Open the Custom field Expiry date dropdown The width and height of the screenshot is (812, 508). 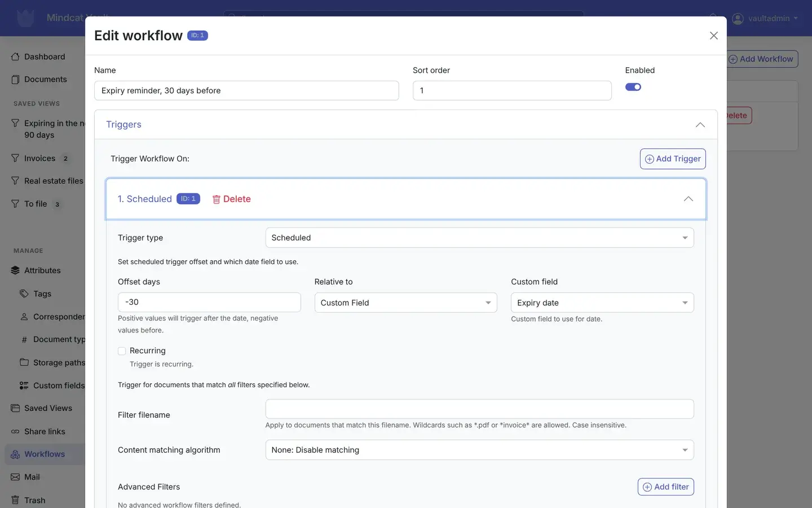(602, 303)
